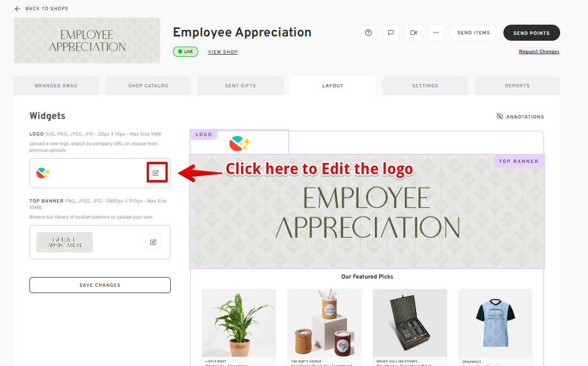Click the Request Changes link
Image resolution: width=588 pixels, height=366 pixels.
pos(539,51)
